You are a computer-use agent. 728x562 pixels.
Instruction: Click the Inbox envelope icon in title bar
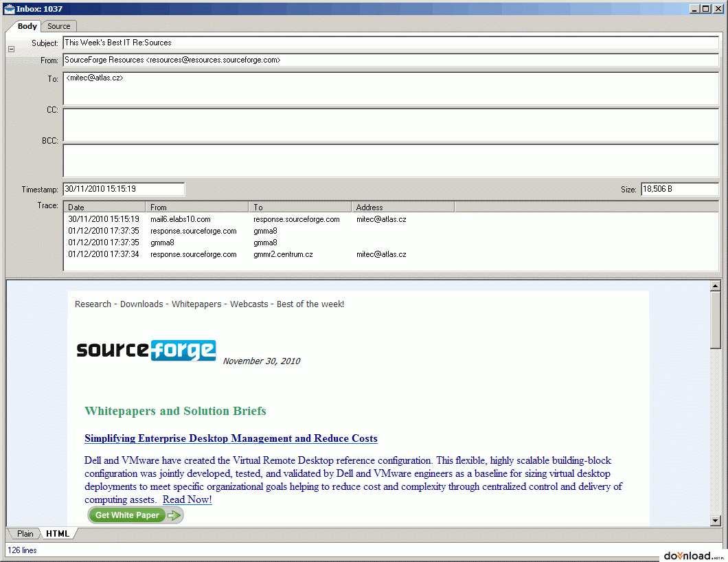click(10, 9)
